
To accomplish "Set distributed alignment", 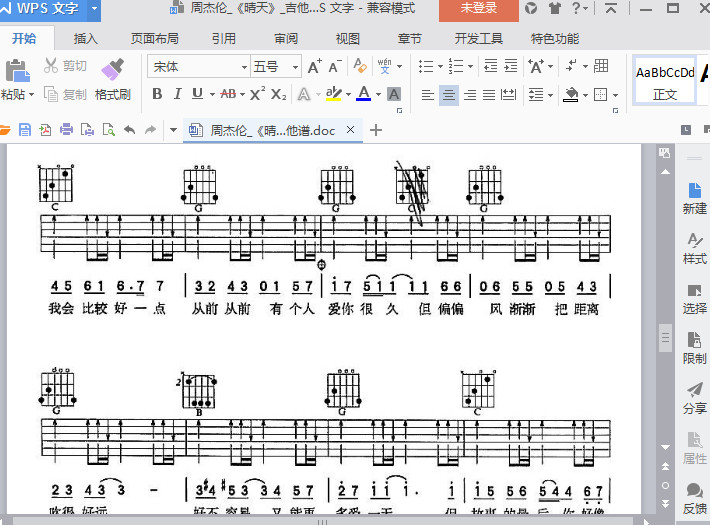I will [x=509, y=95].
